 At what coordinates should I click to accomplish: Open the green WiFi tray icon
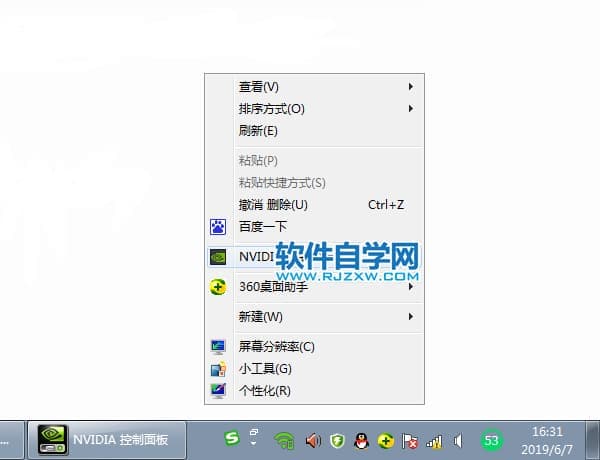[x=285, y=440]
